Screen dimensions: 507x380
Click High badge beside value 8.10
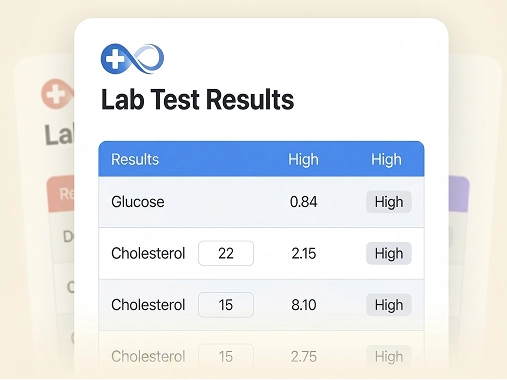tap(389, 305)
